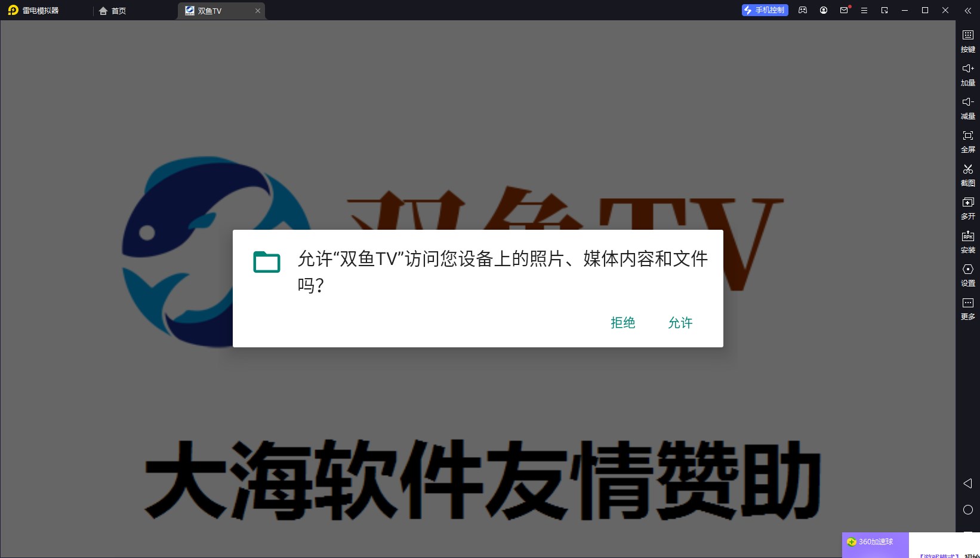Take a screenshot with the 截图 tool
This screenshot has height=558, width=980.
coord(968,175)
